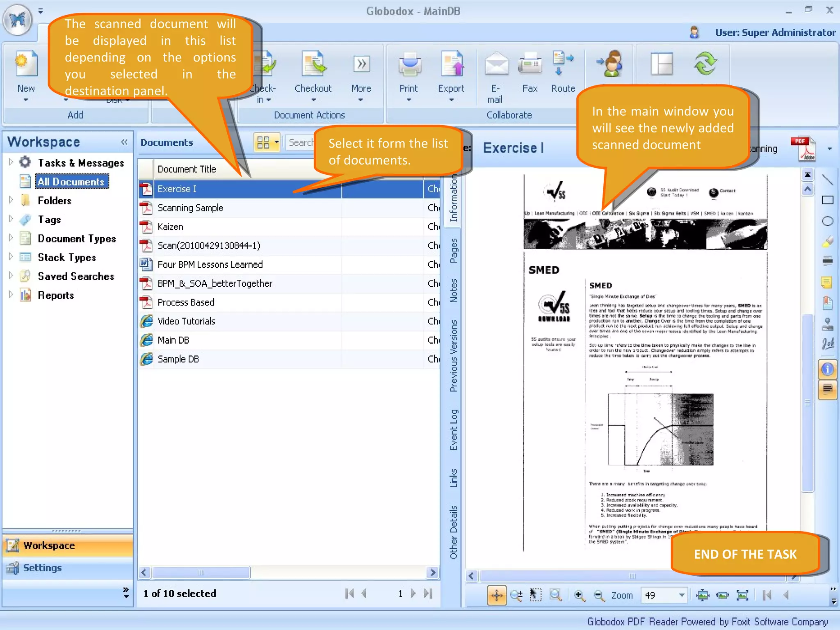Open the zoom percentage dropdown
Screen dimensions: 840x630
point(682,595)
